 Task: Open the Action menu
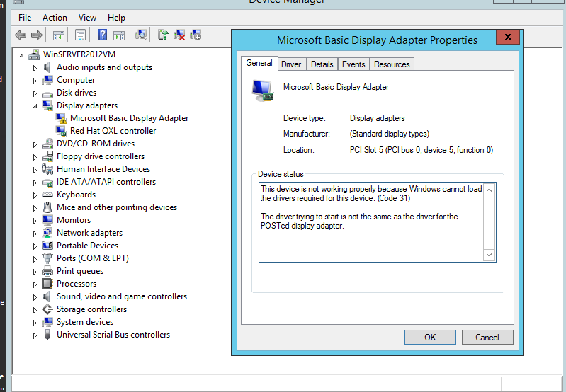[55, 17]
